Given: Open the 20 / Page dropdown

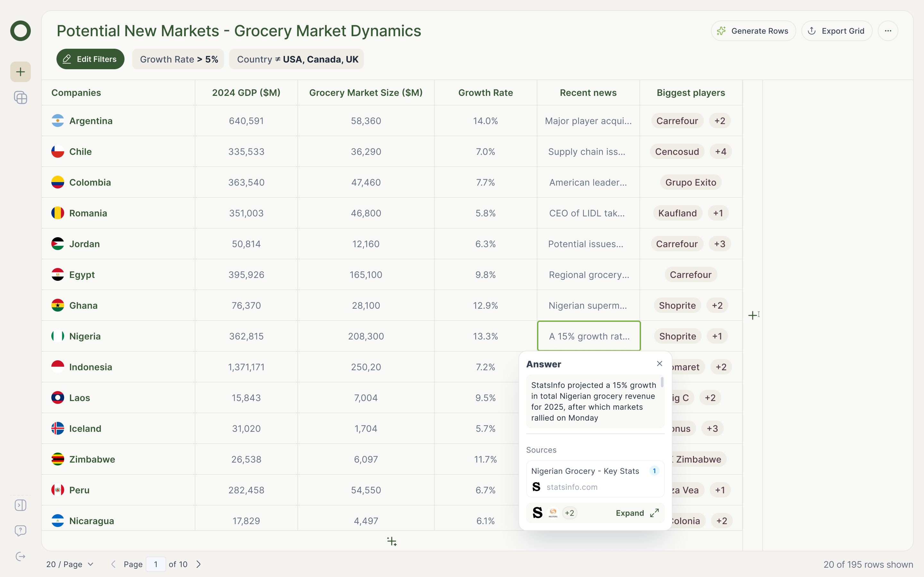Looking at the screenshot, I should [x=70, y=564].
